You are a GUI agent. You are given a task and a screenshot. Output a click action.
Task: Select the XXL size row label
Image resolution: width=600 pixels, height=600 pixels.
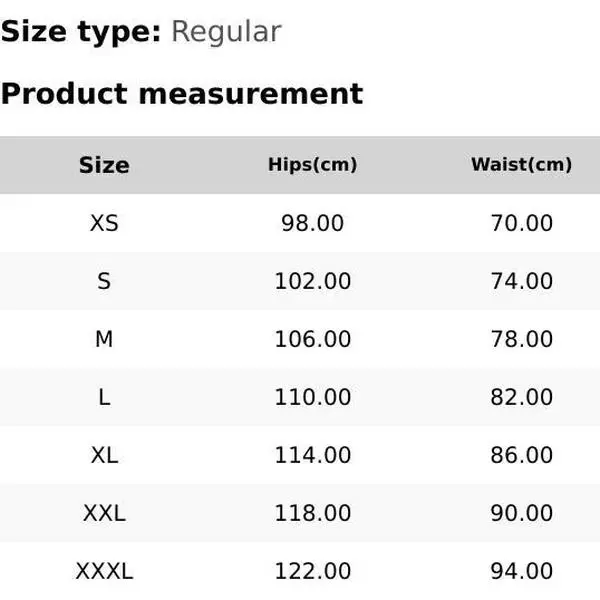coord(104,513)
